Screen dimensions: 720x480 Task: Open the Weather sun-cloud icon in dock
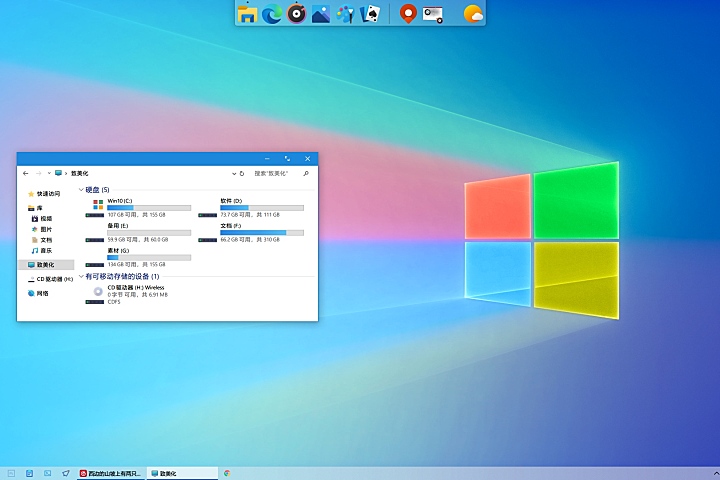pyautogui.click(x=473, y=14)
